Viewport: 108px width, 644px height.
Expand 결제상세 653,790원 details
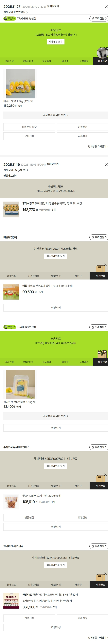click(16, 170)
